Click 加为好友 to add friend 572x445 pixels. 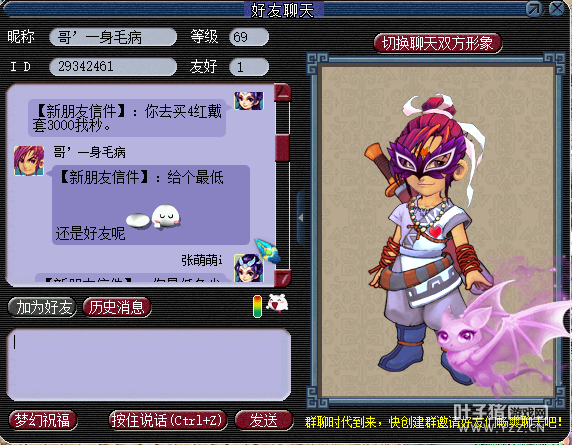[43, 307]
